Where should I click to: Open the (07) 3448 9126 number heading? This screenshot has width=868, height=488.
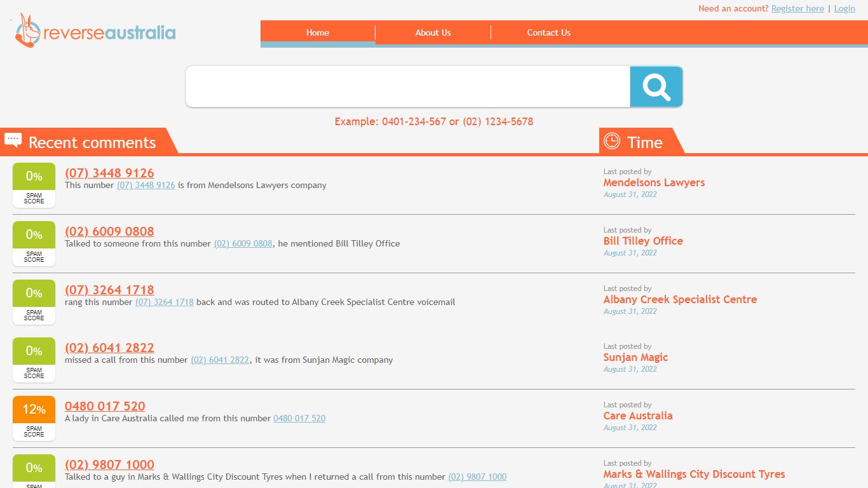[x=109, y=173]
